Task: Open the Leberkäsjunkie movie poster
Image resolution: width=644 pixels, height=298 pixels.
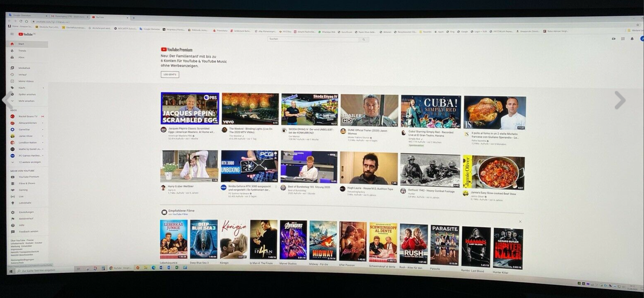Action: point(174,239)
